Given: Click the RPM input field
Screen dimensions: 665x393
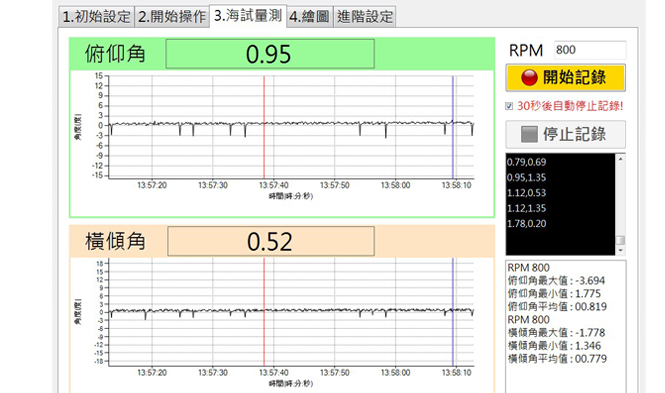Looking at the screenshot, I should pos(590,50).
